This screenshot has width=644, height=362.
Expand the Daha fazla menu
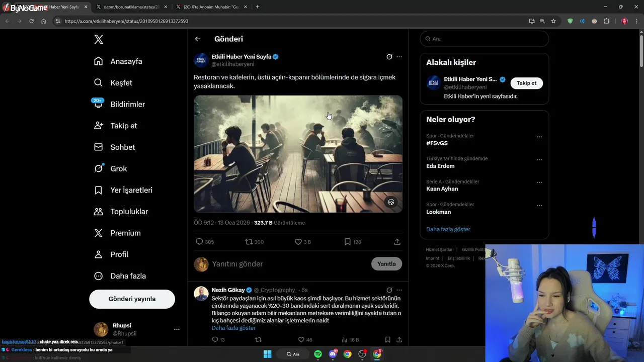(x=120, y=276)
